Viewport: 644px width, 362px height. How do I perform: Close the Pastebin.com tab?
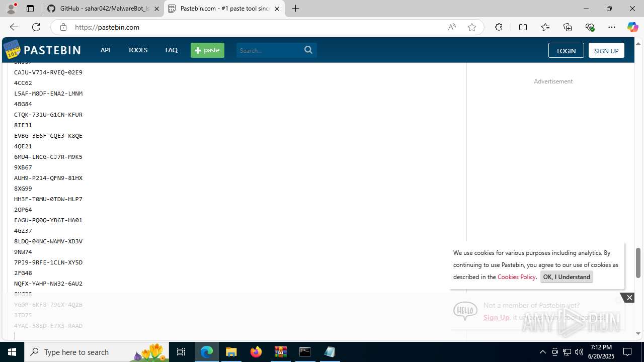point(277,9)
